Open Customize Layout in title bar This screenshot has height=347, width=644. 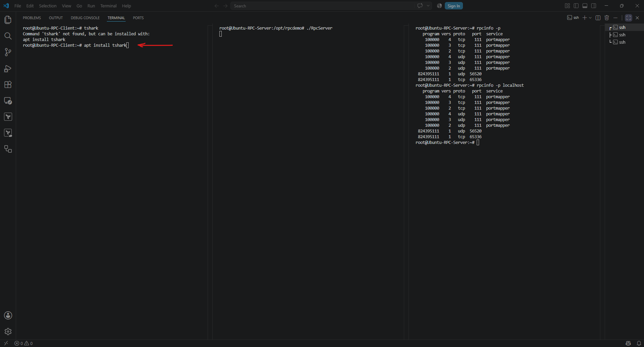pyautogui.click(x=567, y=6)
